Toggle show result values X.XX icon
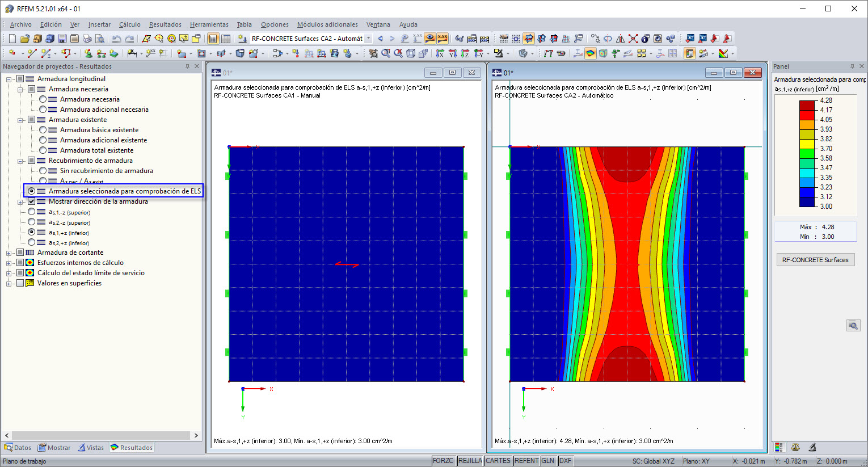The image size is (868, 467). point(442,39)
